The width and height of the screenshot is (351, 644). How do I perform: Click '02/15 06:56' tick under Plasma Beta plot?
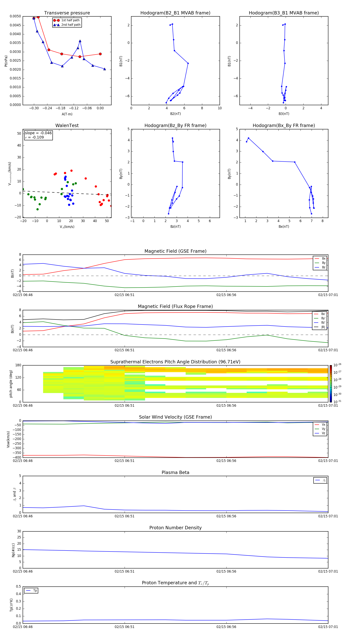coord(226,516)
